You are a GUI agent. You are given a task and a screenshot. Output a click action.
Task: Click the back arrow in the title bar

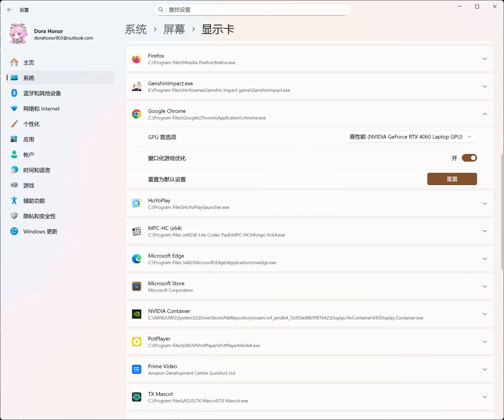pyautogui.click(x=10, y=10)
